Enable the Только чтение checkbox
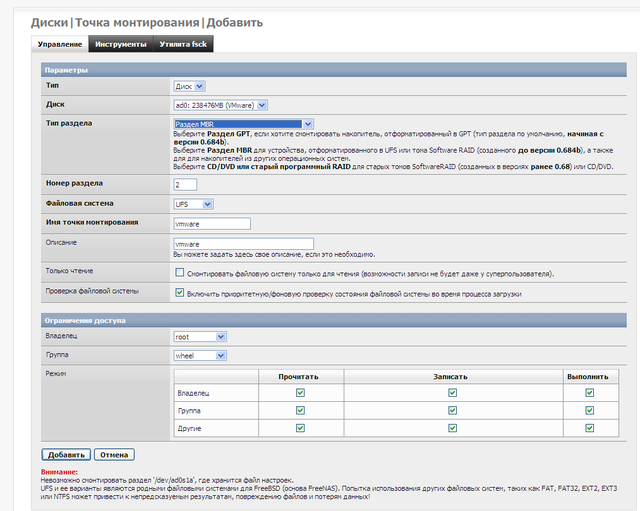The height and width of the screenshot is (511, 640). [x=179, y=272]
